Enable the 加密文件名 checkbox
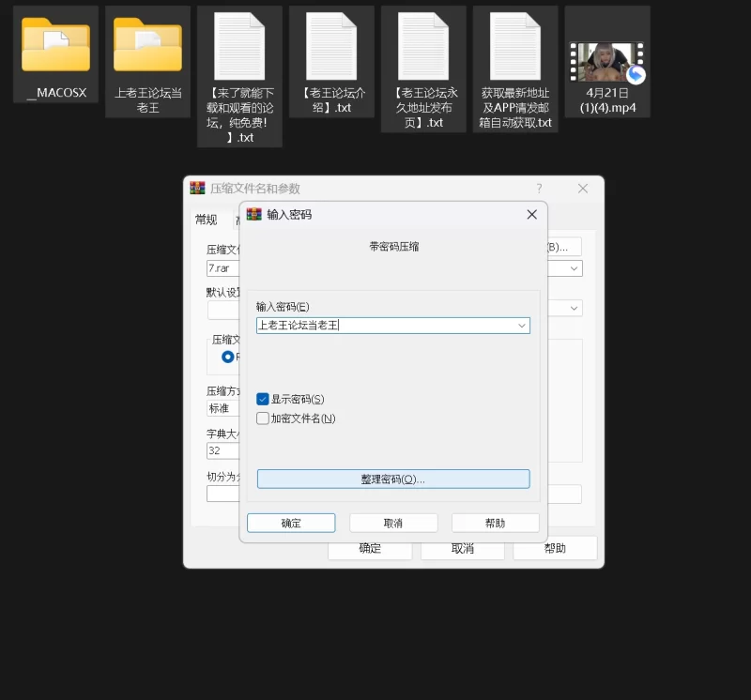The image size is (751, 700). coord(263,418)
